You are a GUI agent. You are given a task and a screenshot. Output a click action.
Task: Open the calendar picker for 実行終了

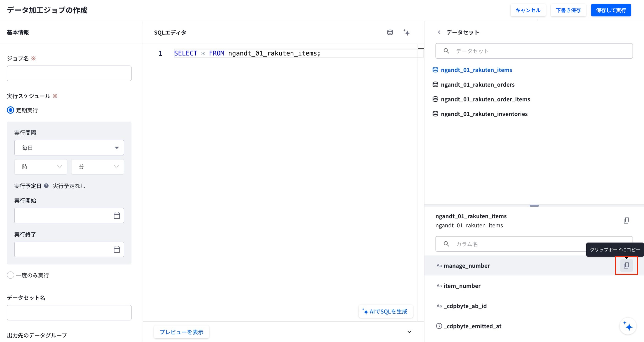pos(117,249)
